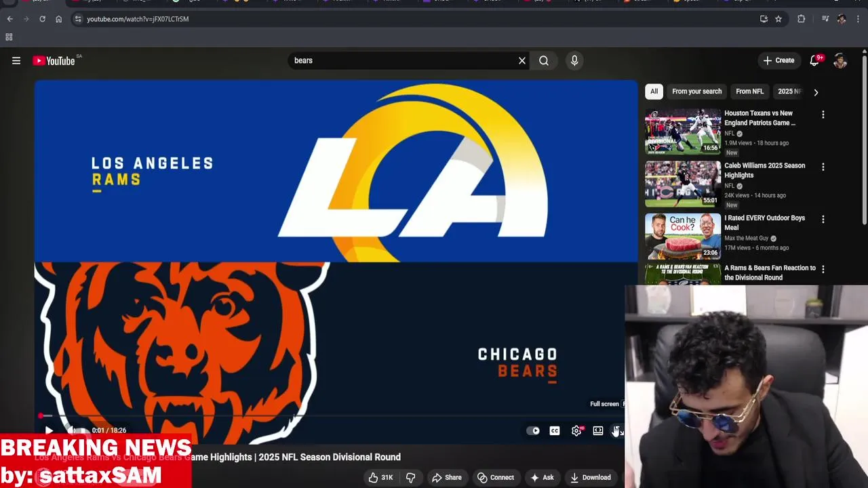The image size is (868, 488).
Task: Select the From NFL chip
Action: pyautogui.click(x=749, y=91)
